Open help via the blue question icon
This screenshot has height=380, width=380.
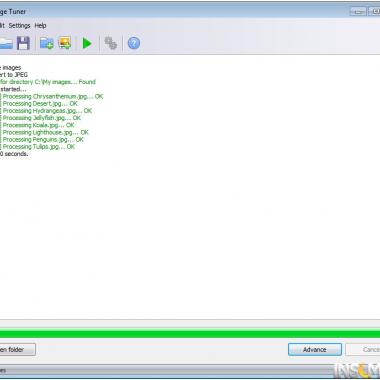tap(134, 43)
